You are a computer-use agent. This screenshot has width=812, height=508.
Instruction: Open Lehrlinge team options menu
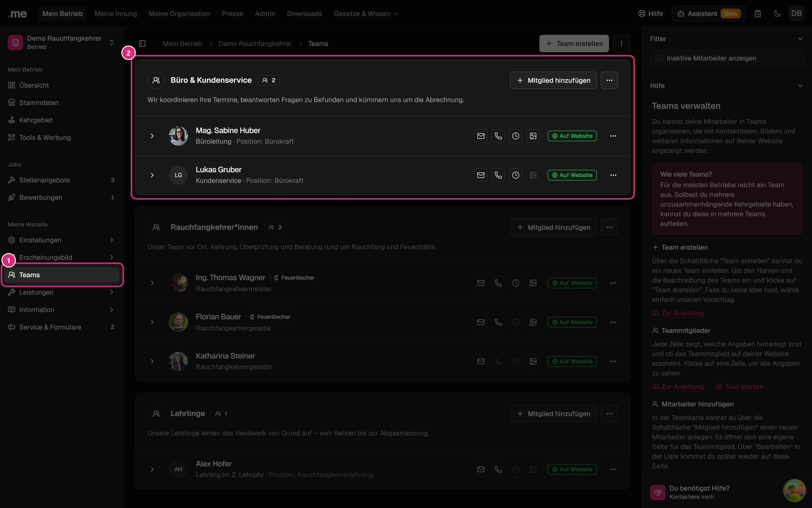[x=609, y=414]
